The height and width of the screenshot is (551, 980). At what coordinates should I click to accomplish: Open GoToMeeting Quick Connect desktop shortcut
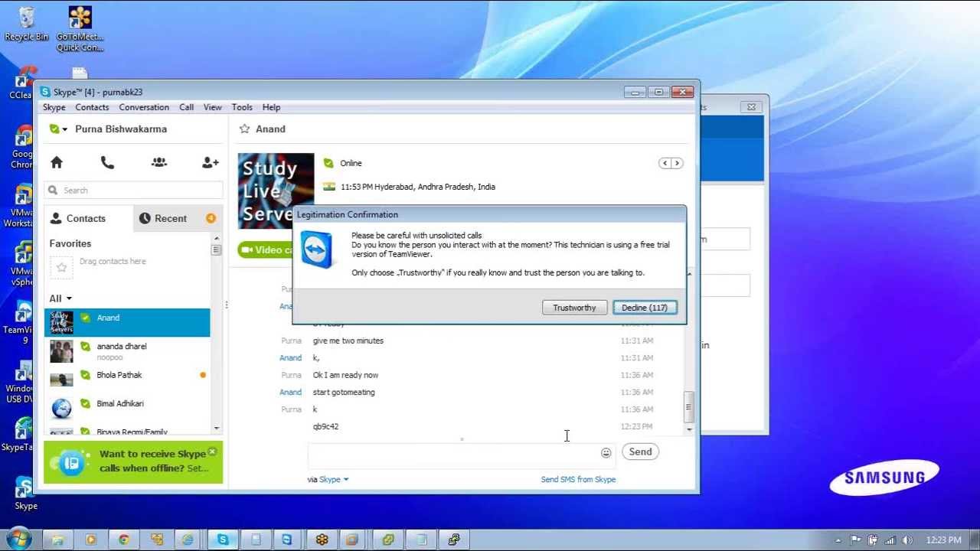(80, 29)
